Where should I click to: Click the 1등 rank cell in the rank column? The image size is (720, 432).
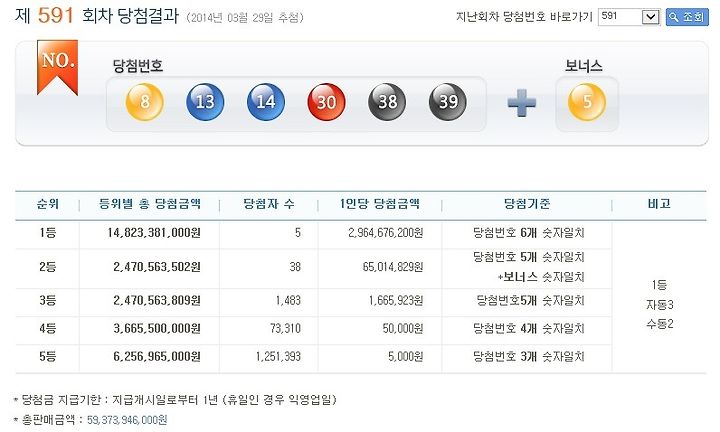(48, 233)
